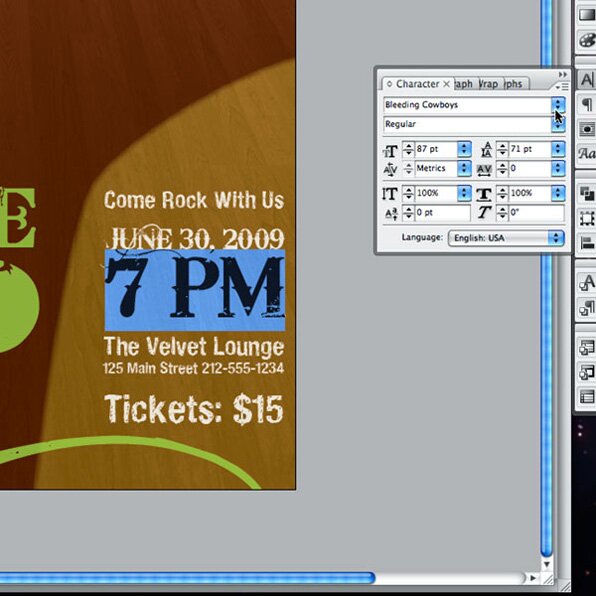Click the horizontal scale stepper arrows
Image resolution: width=596 pixels, height=596 pixels.
coord(502,193)
